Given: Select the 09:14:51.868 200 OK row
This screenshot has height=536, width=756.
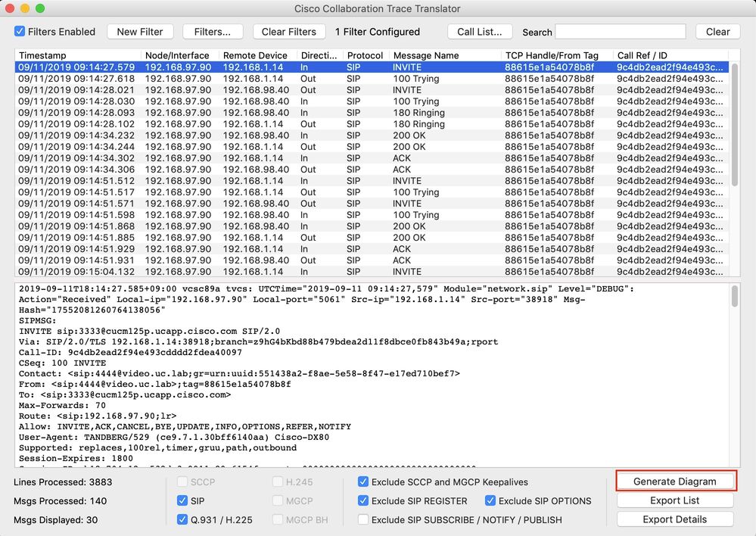Looking at the screenshot, I should tap(372, 226).
